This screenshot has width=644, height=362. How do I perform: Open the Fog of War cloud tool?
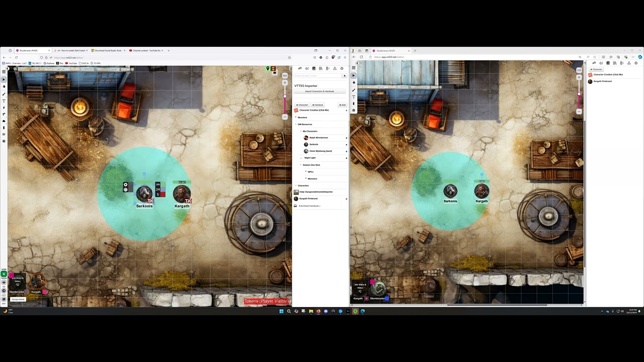pos(4,121)
